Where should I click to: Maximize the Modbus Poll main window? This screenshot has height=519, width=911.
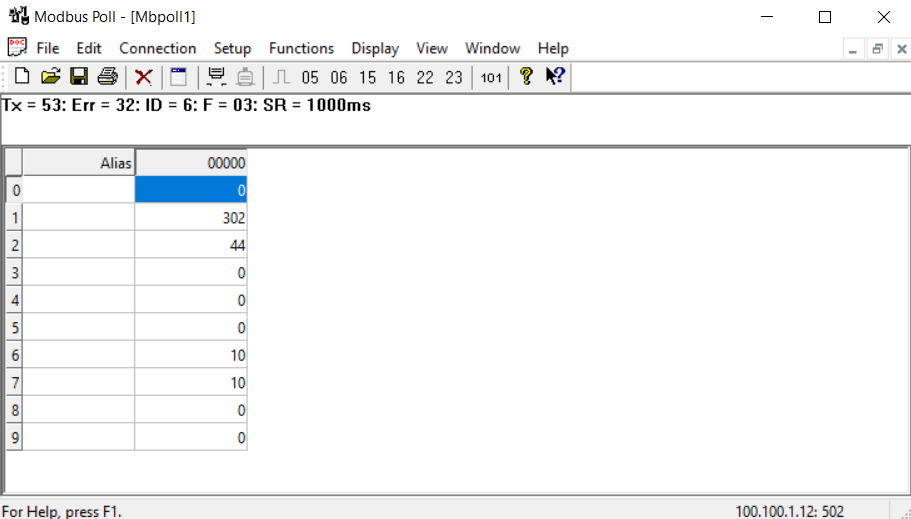coord(824,17)
